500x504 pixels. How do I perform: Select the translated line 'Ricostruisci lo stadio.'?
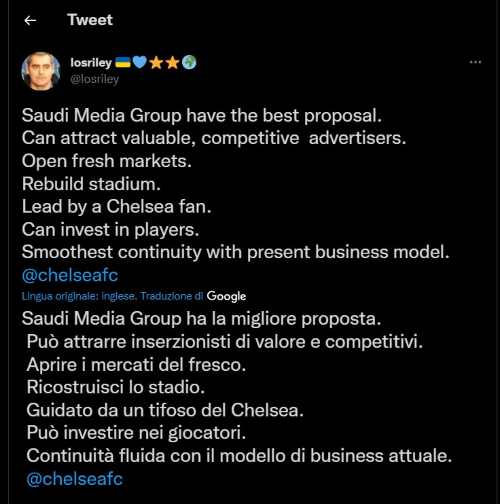pyautogui.click(x=115, y=387)
